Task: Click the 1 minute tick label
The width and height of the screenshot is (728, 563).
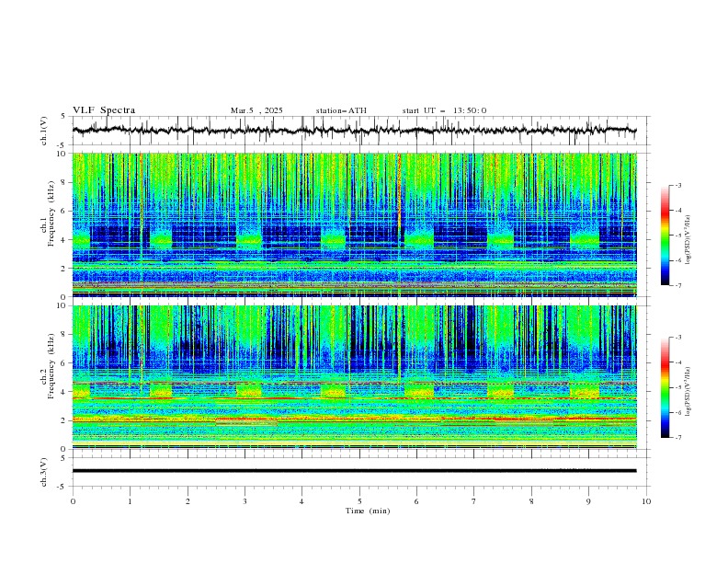Action: [130, 501]
